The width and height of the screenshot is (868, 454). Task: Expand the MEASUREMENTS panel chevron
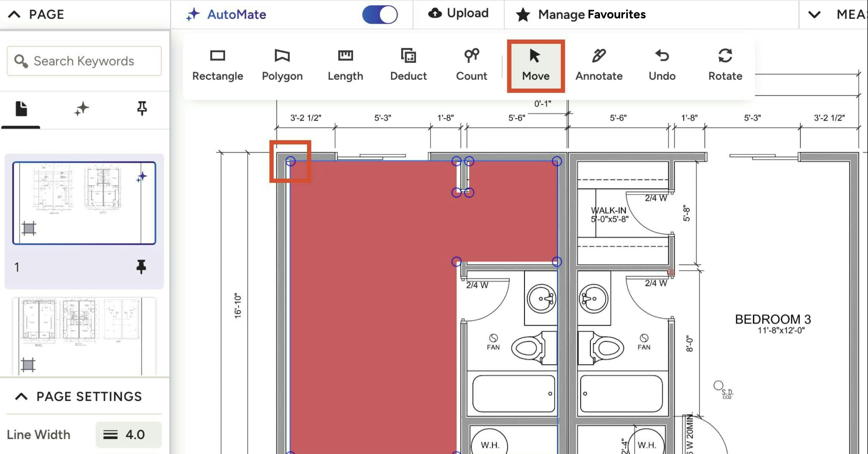click(x=814, y=14)
